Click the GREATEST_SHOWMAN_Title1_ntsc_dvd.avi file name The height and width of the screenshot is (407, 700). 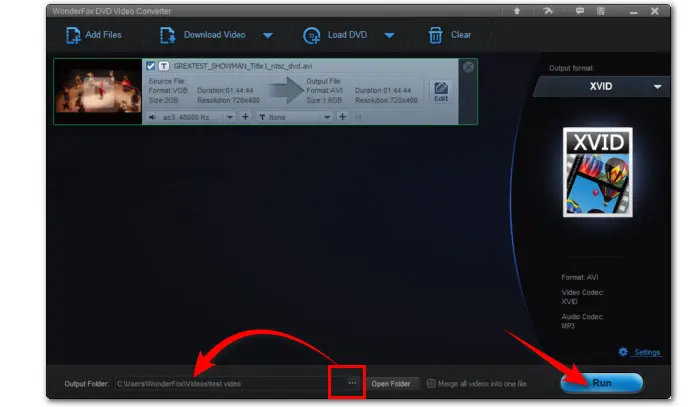(x=243, y=66)
